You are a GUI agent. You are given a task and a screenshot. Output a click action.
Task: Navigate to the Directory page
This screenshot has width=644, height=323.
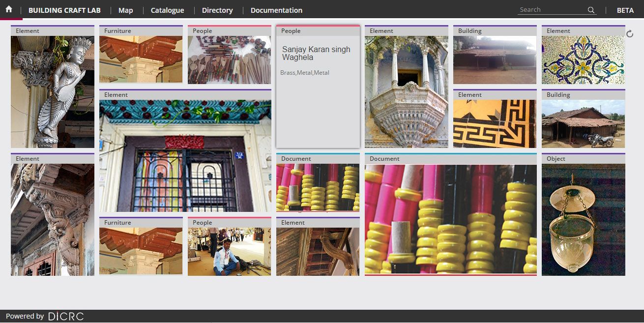tap(217, 10)
